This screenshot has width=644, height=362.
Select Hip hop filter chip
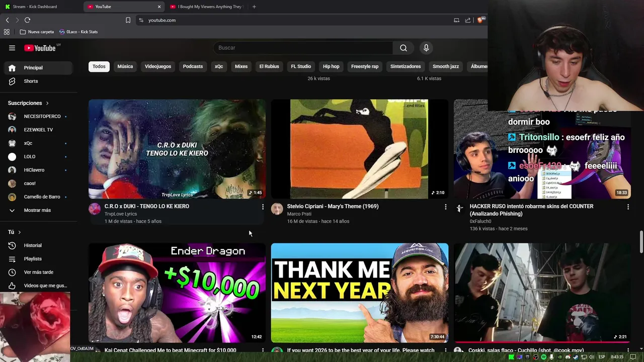331,66
